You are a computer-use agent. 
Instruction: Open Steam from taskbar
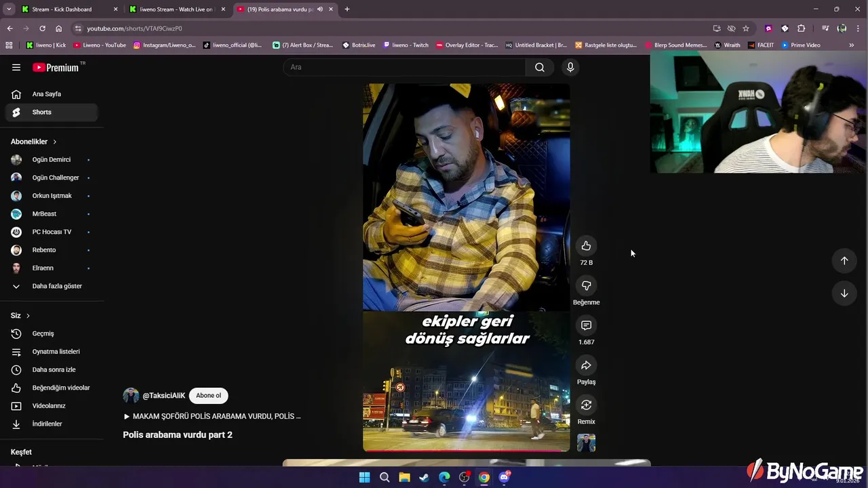(424, 477)
